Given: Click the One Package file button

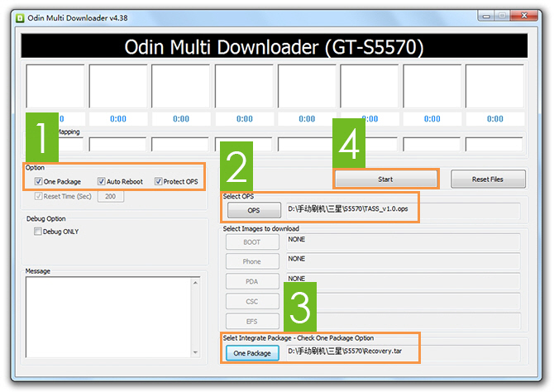Looking at the screenshot, I should (x=252, y=353).
